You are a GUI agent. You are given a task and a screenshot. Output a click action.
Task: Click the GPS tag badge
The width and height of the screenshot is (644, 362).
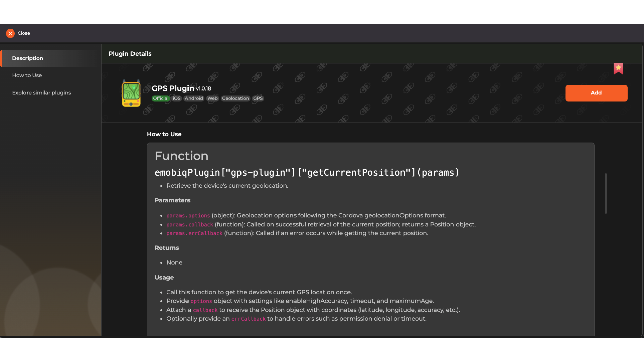tap(258, 98)
